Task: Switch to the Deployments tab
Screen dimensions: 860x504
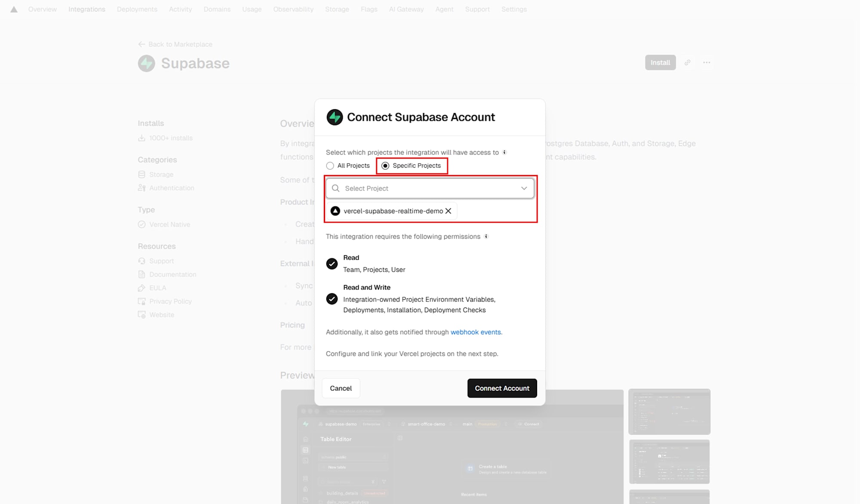Action: [x=137, y=9]
